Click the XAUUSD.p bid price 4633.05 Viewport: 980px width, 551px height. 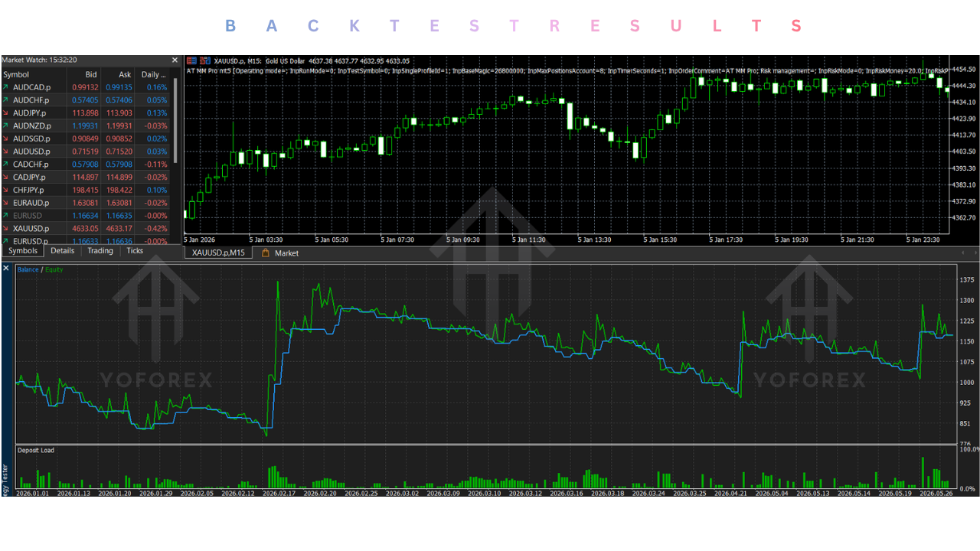tap(85, 228)
